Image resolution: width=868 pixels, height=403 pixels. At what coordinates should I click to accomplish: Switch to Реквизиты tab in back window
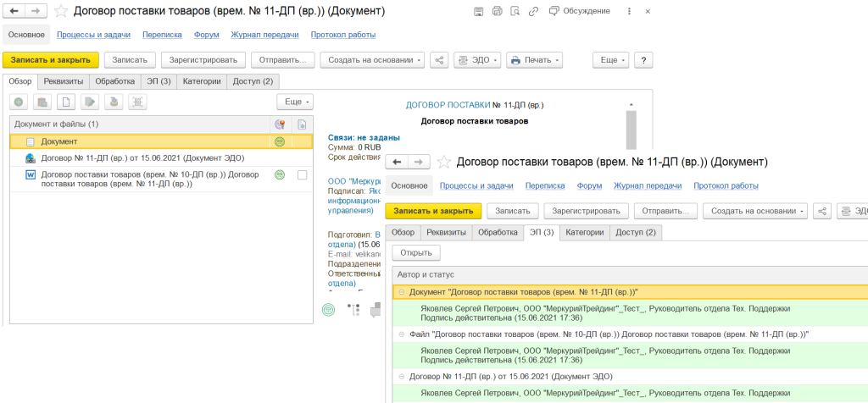[x=64, y=81]
